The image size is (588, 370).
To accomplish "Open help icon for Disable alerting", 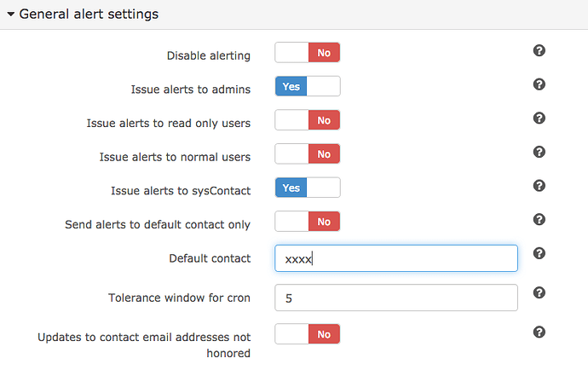I will click(539, 50).
